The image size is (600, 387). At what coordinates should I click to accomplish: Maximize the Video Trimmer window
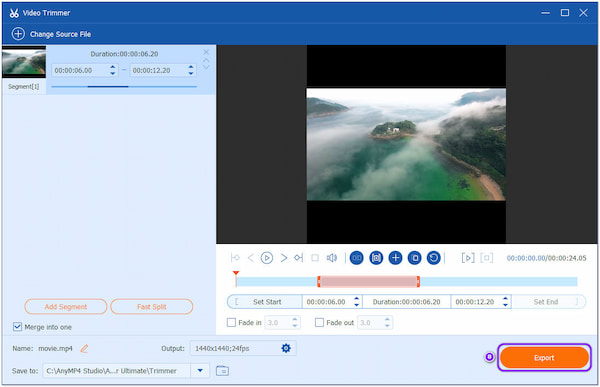564,13
